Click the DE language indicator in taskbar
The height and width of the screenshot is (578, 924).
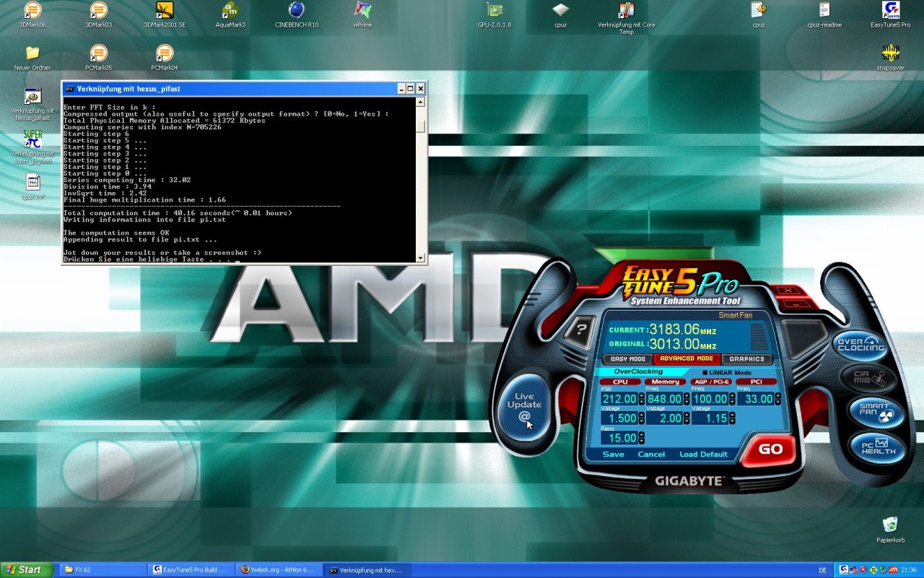pos(822,571)
